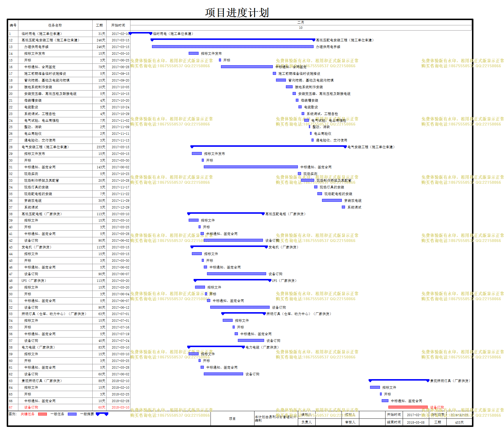
Task: Click the 233天 duration cell
Action: tap(100, 147)
